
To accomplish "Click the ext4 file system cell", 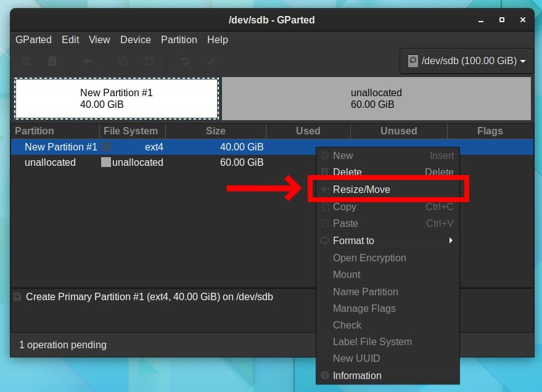I will tap(154, 147).
